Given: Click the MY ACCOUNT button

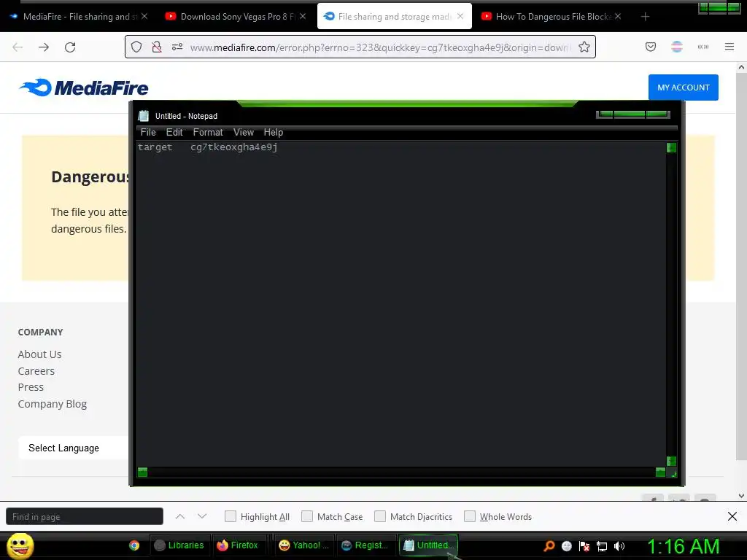Looking at the screenshot, I should click(683, 87).
